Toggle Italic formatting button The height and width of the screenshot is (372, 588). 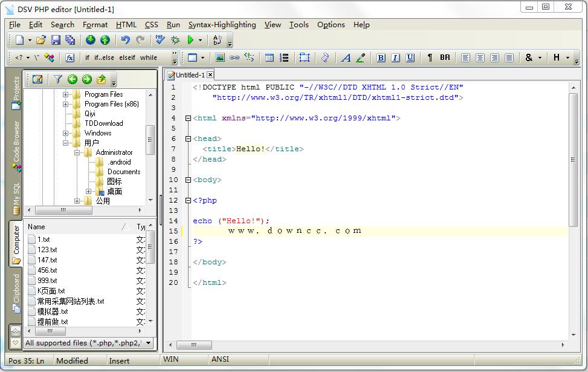[395, 57]
